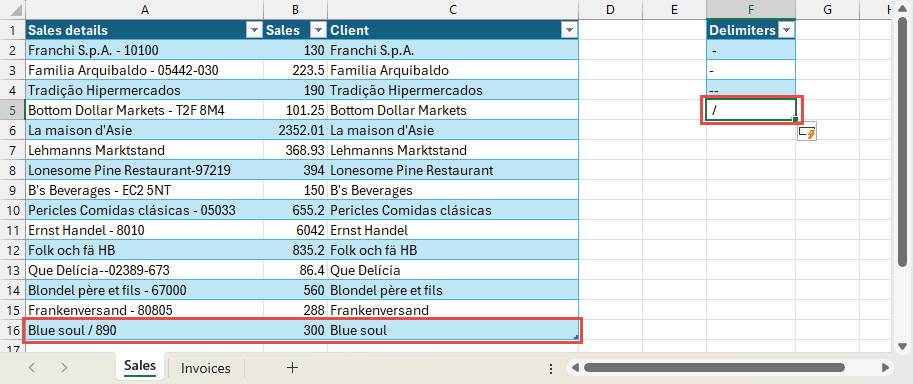913x384 pixels.
Task: Select the sales value 86.4
Action: 295,270
